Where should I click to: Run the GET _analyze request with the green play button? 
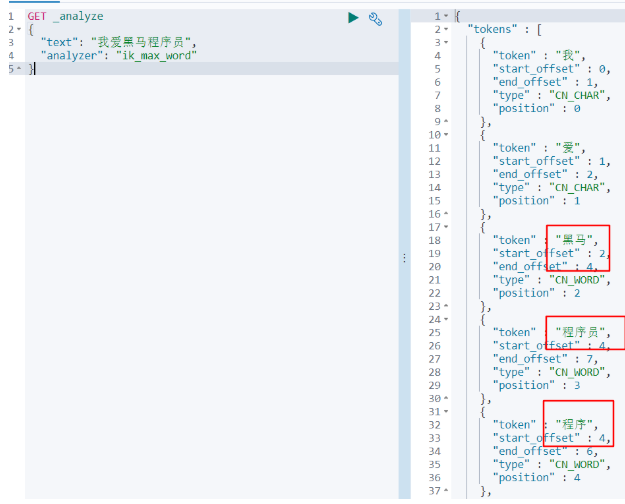[353, 18]
